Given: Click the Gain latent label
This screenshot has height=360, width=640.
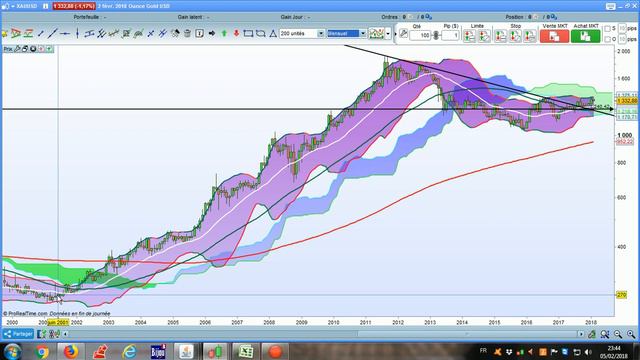Looking at the screenshot, I should tap(190, 17).
